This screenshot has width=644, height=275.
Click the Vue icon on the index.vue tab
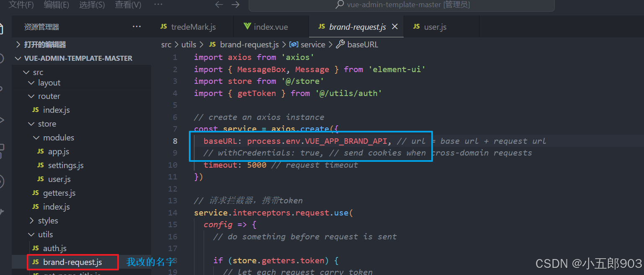[x=247, y=26]
